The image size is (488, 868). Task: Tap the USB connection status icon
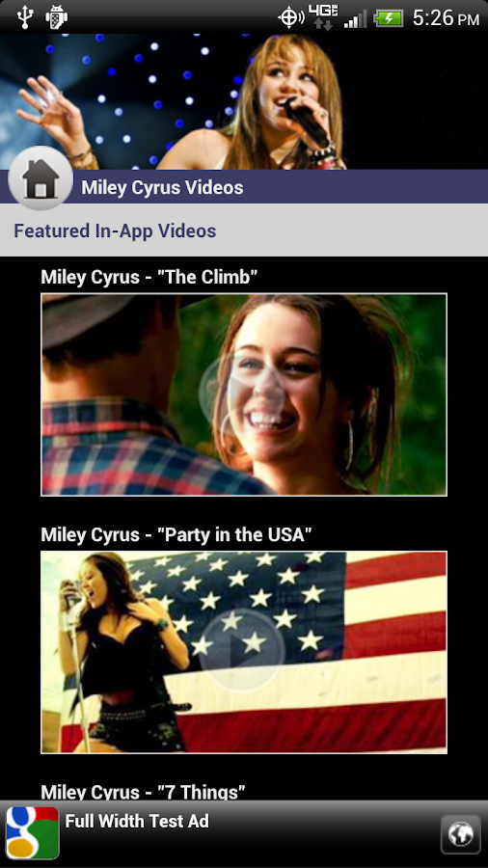(x=24, y=17)
